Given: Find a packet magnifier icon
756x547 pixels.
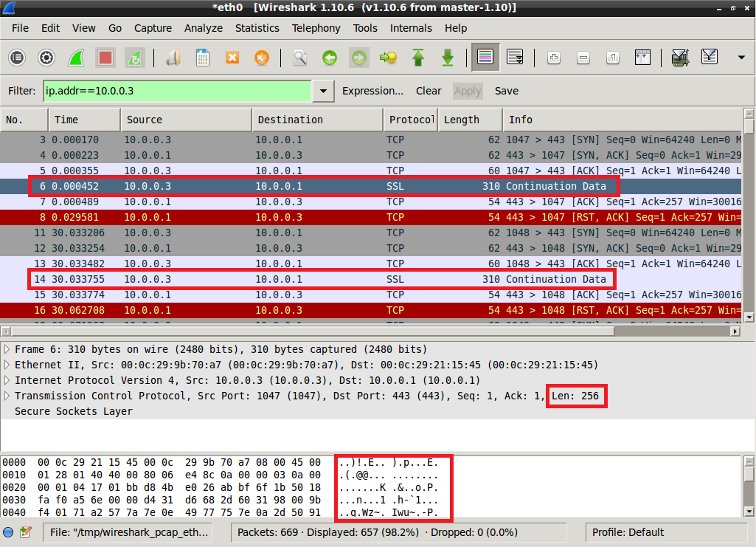Looking at the screenshot, I should [x=300, y=58].
